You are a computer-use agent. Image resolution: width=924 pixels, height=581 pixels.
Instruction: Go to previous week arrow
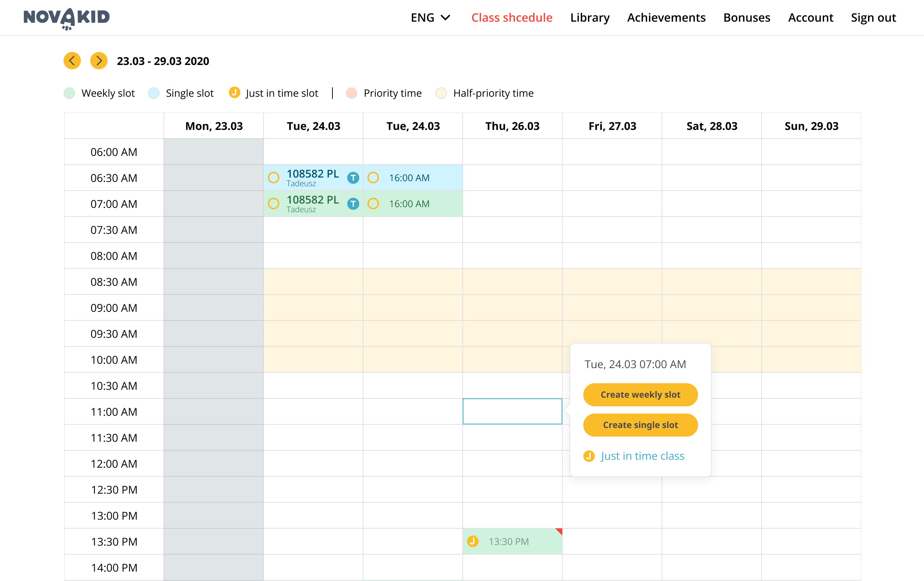pos(72,61)
